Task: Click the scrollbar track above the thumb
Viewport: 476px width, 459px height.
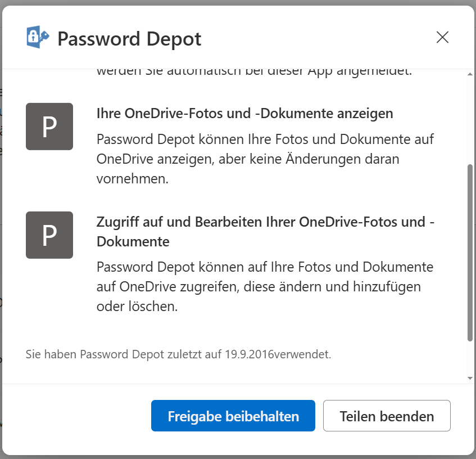Action: point(470,120)
